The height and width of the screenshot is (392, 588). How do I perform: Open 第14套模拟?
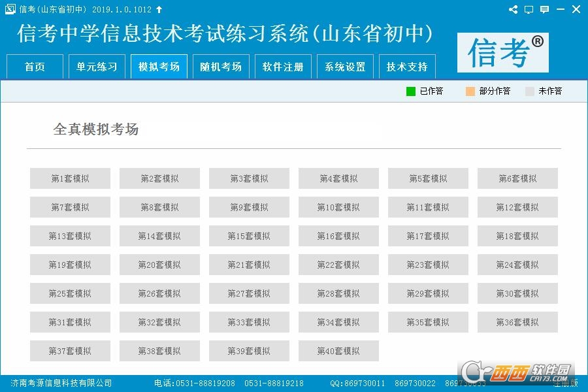click(x=160, y=236)
